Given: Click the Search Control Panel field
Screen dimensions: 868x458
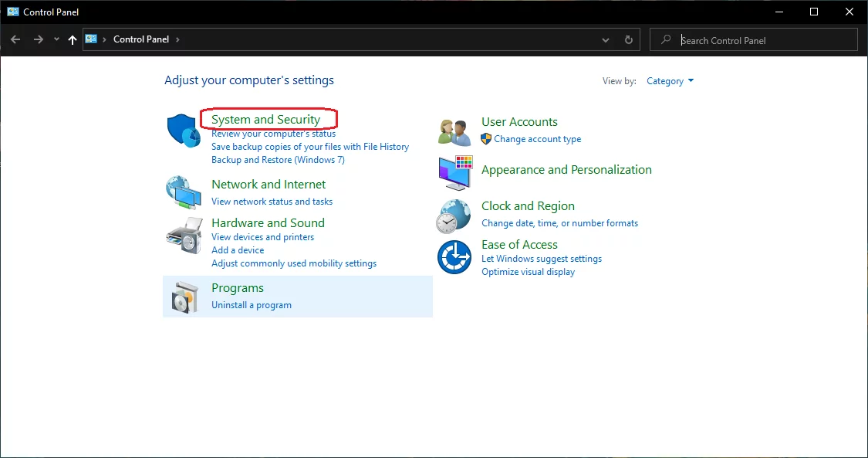Looking at the screenshot, I should point(753,40).
